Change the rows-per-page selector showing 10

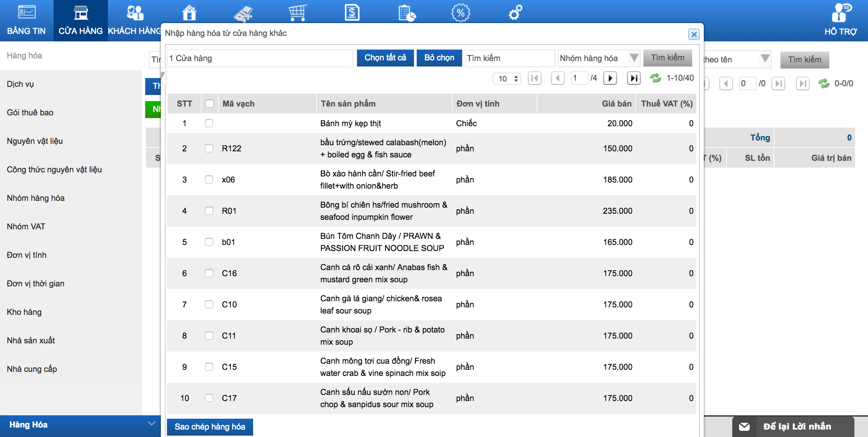click(x=507, y=79)
